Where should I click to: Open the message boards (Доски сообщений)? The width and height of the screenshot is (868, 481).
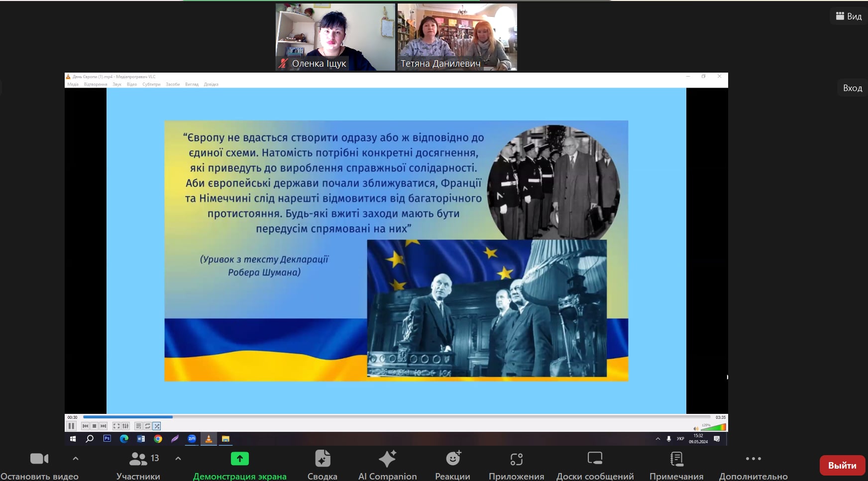click(595, 465)
